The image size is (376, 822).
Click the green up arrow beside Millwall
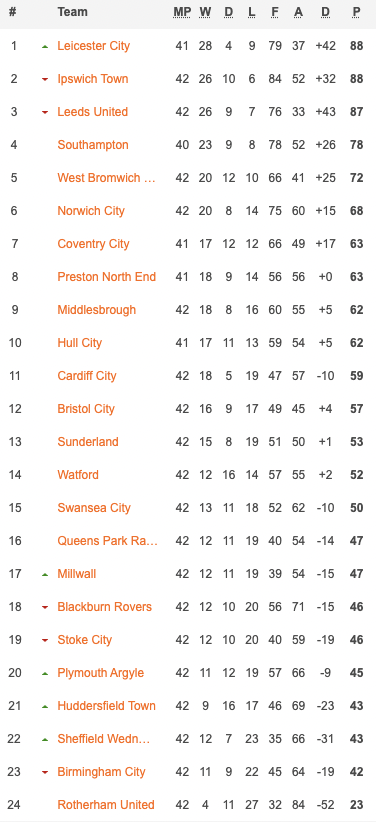[x=45, y=575]
